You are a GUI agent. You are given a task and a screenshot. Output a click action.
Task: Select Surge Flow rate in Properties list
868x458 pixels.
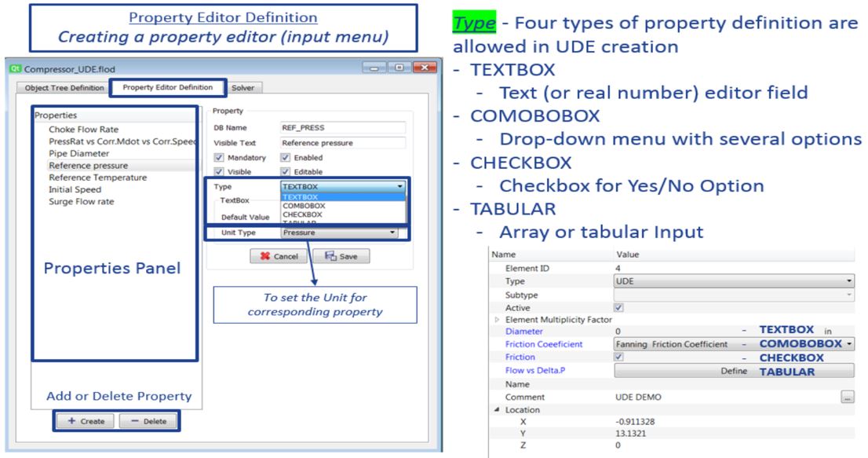tap(81, 201)
